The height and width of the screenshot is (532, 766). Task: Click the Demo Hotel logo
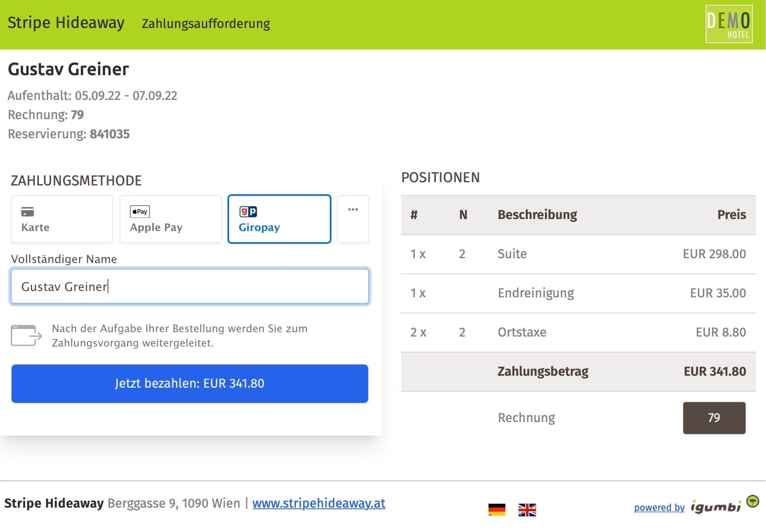pos(729,24)
